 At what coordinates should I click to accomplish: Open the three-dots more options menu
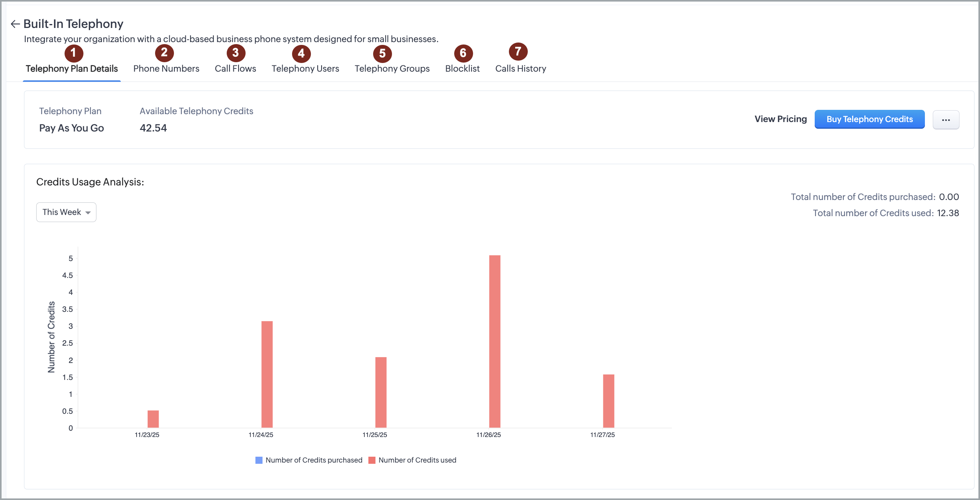click(945, 120)
